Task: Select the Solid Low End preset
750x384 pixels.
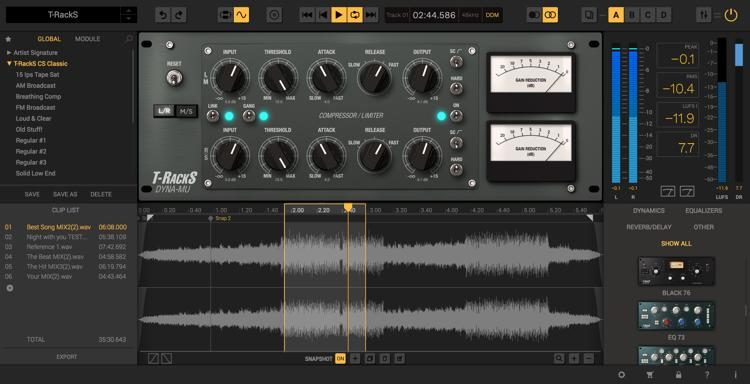Action: 35,174
